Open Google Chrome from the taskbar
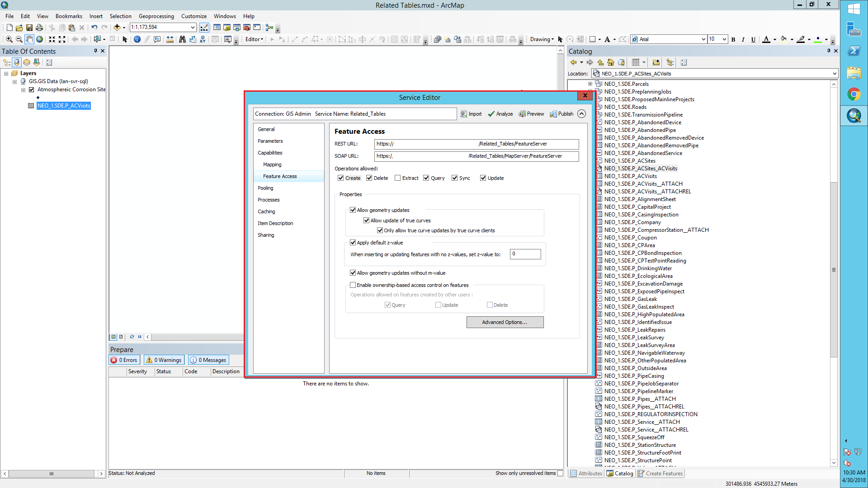This screenshot has height=488, width=868. 854,94
